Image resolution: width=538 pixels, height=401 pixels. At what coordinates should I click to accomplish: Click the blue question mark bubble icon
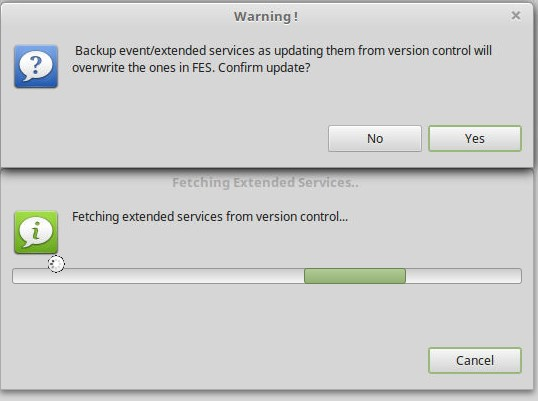36,67
